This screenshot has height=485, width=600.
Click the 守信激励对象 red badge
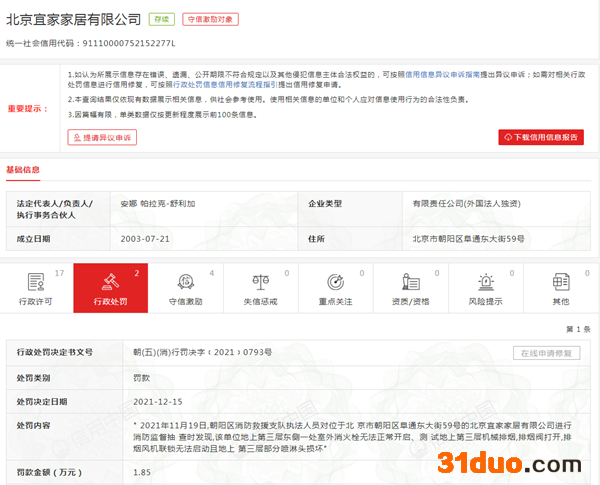212,18
